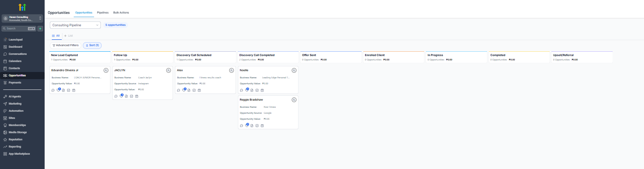The width and height of the screenshot is (644, 169).
Task: Click the assign owner icon on Alex card
Action: [x=231, y=70]
